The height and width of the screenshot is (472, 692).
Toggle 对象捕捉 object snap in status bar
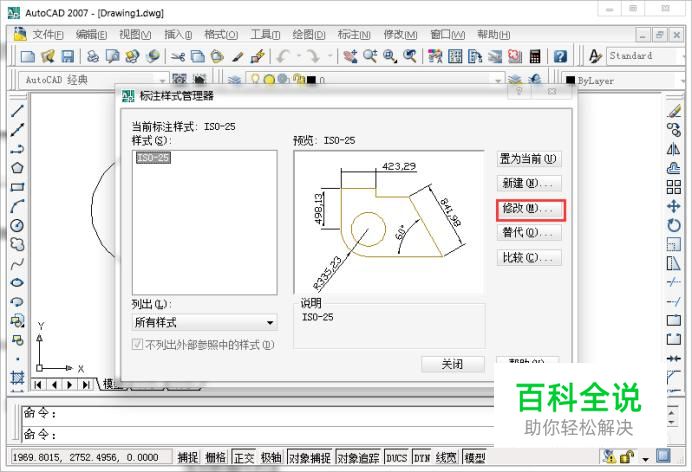(x=309, y=457)
